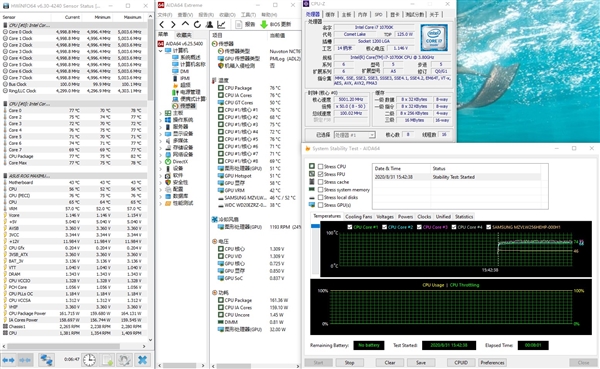The height and width of the screenshot is (369, 600).
Task: Click the HWiNFO horizontal scrollbar thumb
Action: pos(64,346)
